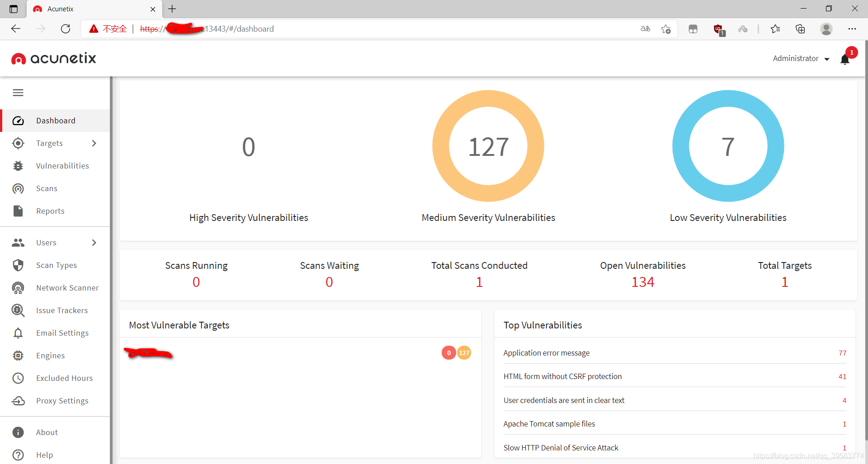Open the notifications bell
This screenshot has width=868, height=464.
click(845, 59)
